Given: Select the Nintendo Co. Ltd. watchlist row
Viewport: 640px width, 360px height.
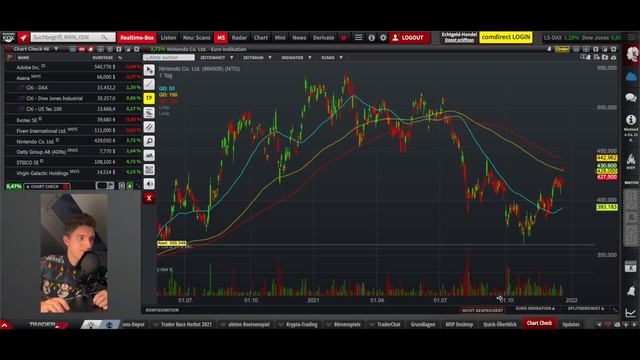Looking at the screenshot, I should coord(73,141).
